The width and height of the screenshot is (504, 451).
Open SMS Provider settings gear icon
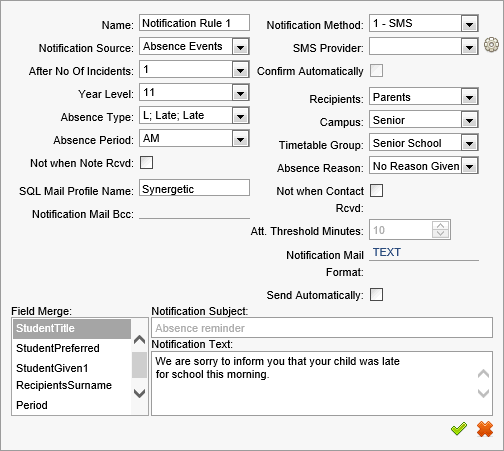coord(491,45)
